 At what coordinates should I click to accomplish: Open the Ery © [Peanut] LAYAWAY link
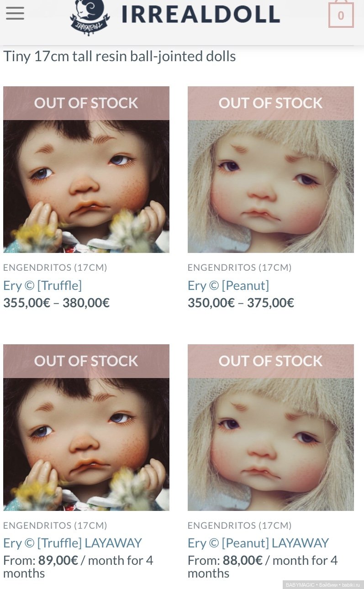pyautogui.click(x=258, y=543)
